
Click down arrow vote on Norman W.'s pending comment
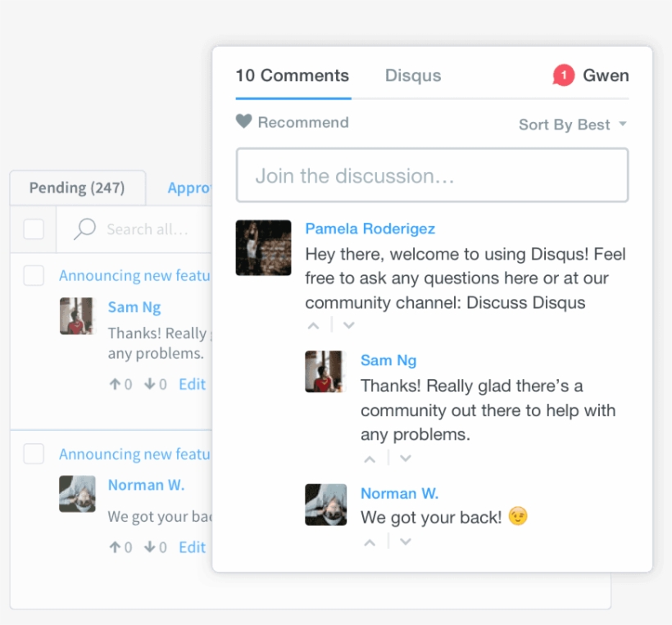150,546
